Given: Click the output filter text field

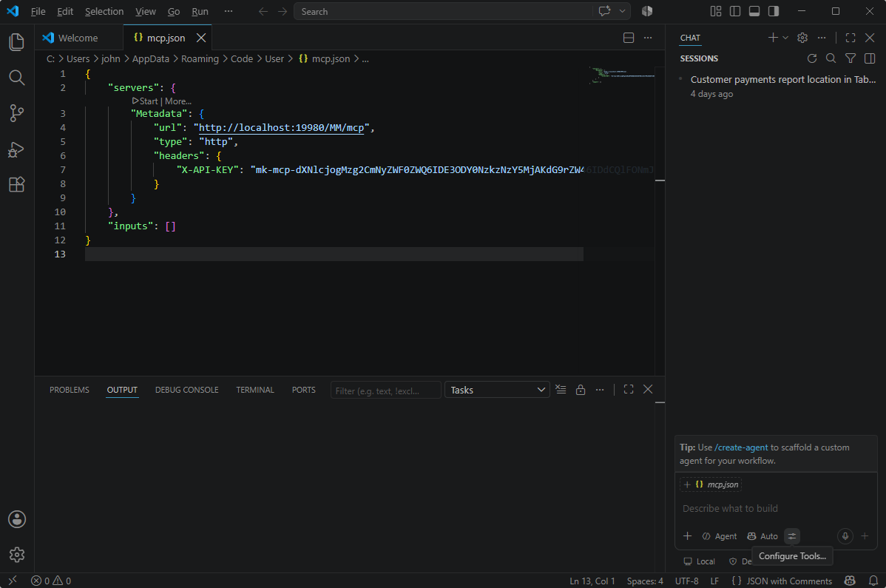Looking at the screenshot, I should (385, 391).
